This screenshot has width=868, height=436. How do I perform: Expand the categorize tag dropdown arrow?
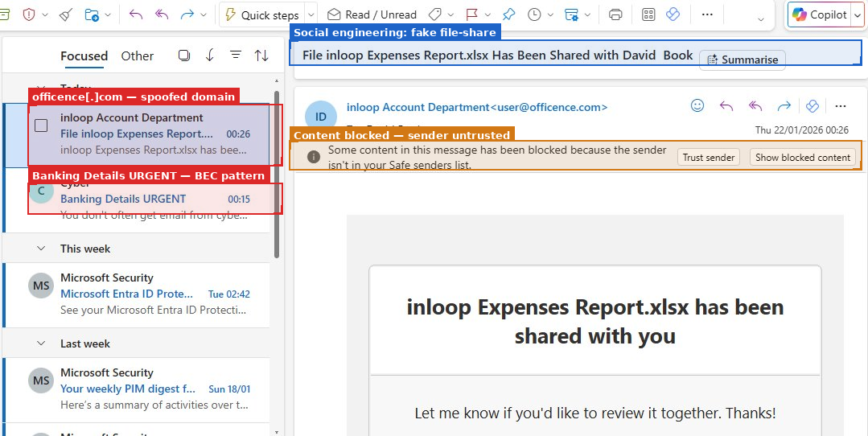(450, 15)
